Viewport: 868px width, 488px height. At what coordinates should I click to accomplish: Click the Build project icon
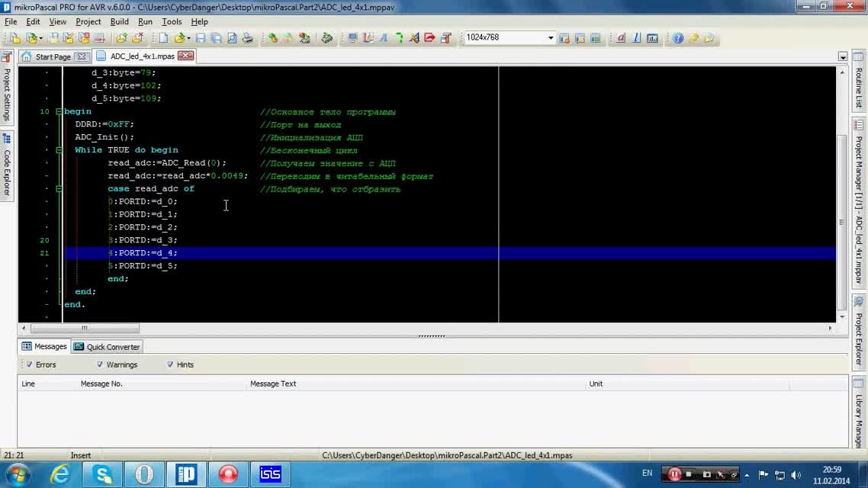273,37
